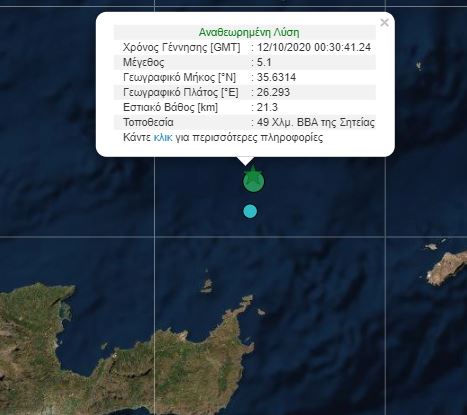
Task: Click the tiny islet north of the right-edge island
Action: point(431,247)
